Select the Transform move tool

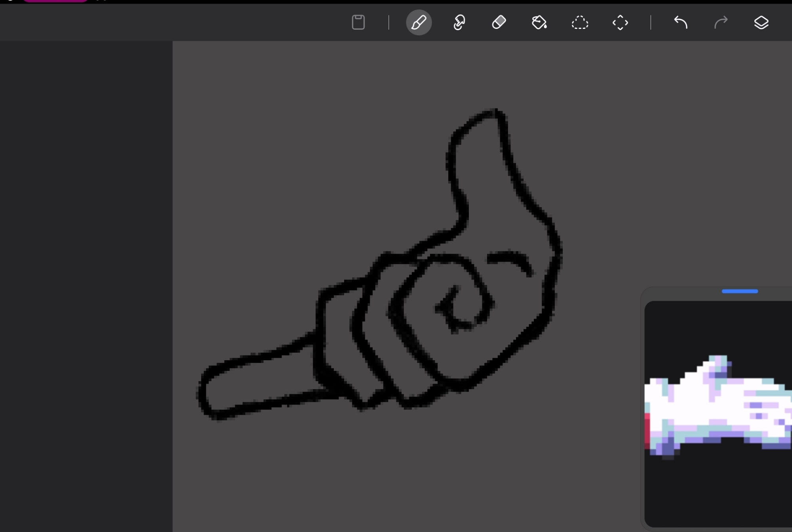coord(620,23)
